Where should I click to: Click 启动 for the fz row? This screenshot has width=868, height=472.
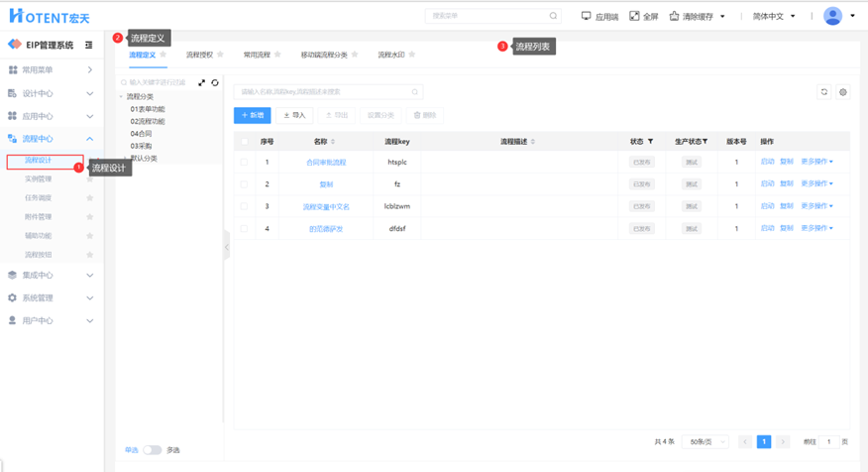tap(767, 183)
